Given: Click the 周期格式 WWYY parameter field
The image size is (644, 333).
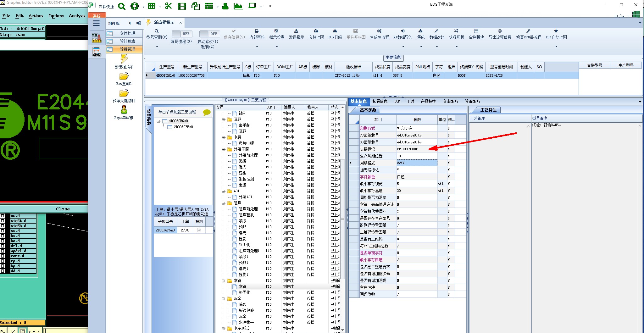Looking at the screenshot, I should [x=417, y=163].
